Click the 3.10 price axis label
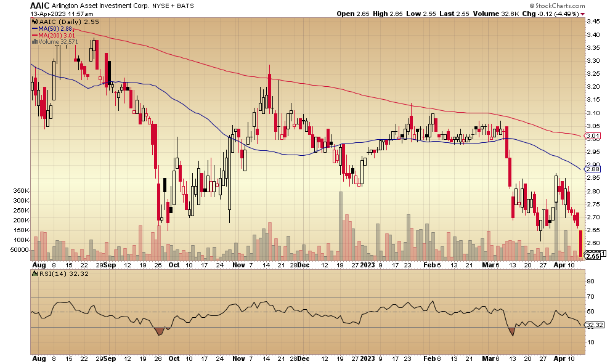The height and width of the screenshot is (364, 610). click(593, 113)
